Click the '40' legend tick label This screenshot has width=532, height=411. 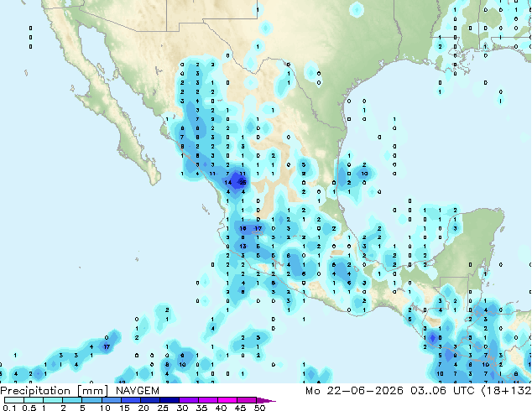(221, 408)
